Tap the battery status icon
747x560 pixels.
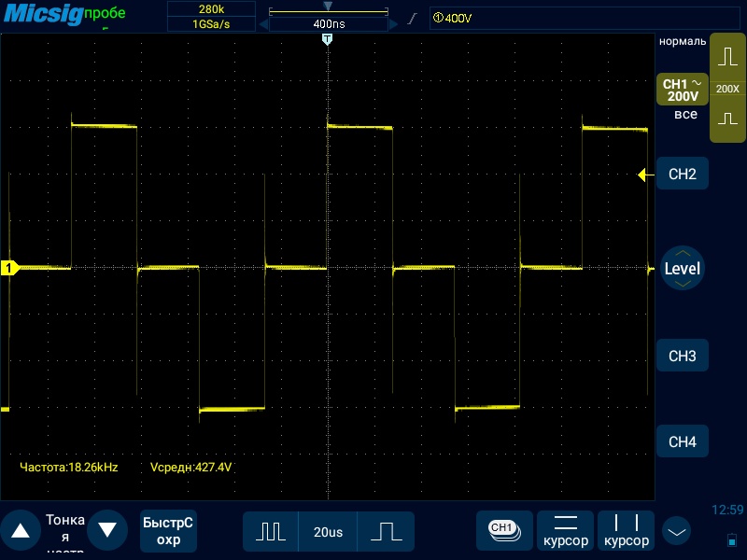coord(732,540)
